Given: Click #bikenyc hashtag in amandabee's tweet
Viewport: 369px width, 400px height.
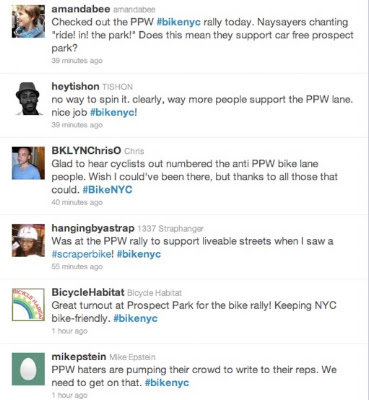Looking at the screenshot, I should click(178, 22).
